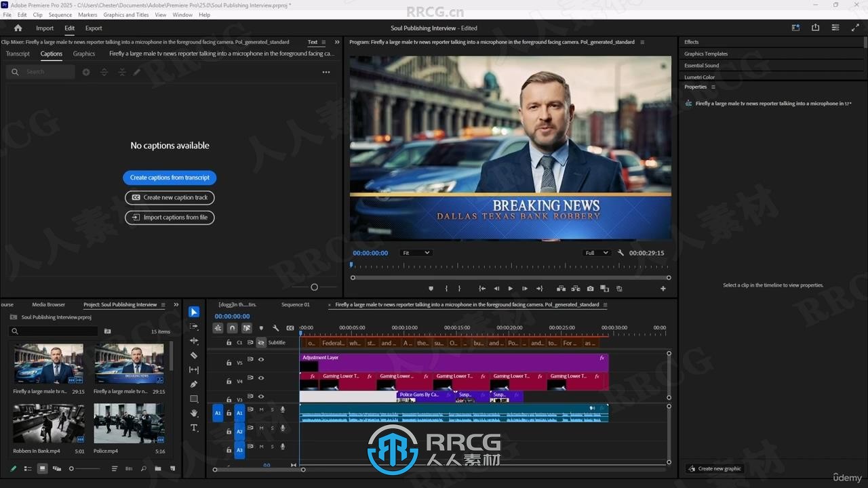868x488 pixels.
Task: Click Create new graphic button
Action: (x=714, y=468)
